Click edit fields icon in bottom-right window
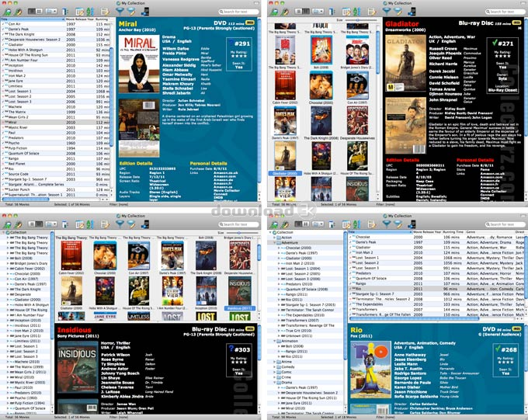 (x=346, y=224)
